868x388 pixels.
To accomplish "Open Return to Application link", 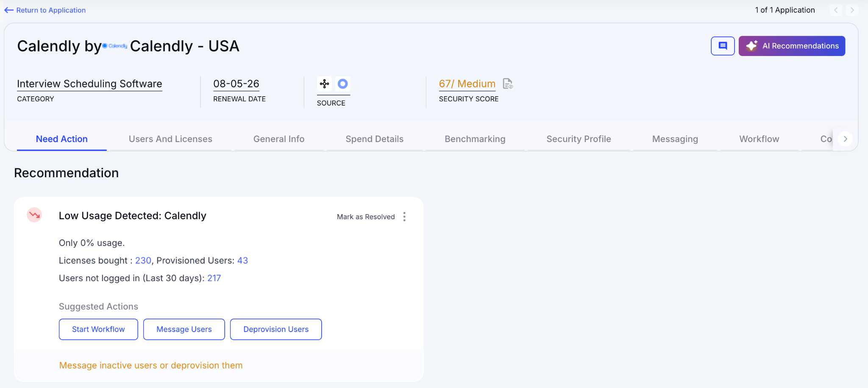I will [51, 10].
